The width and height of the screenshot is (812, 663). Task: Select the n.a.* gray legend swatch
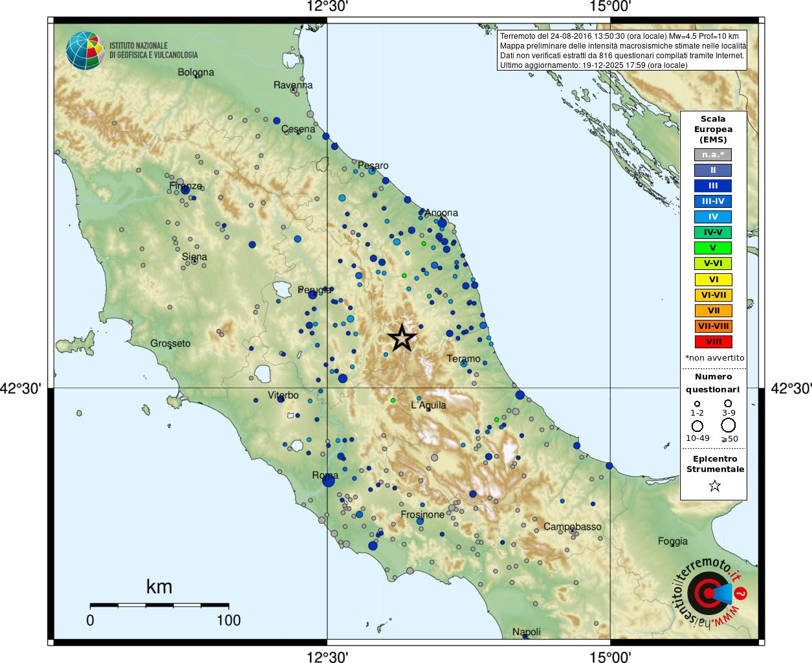pos(713,155)
